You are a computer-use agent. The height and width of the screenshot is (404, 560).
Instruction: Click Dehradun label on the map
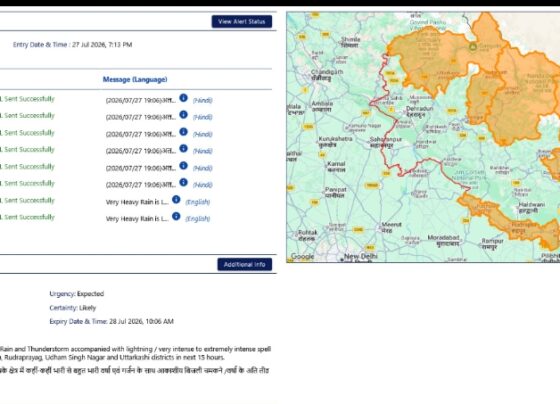[x=420, y=111]
